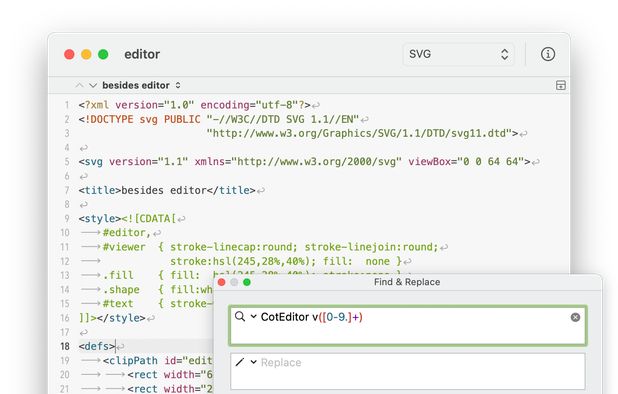Click '.shape' selector on line 14
Viewport: 618px width, 394px height.
click(x=121, y=290)
